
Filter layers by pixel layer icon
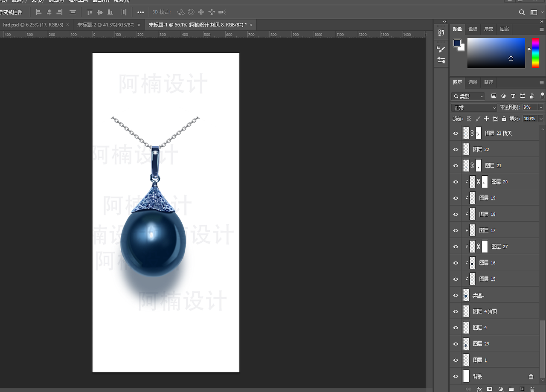point(494,96)
